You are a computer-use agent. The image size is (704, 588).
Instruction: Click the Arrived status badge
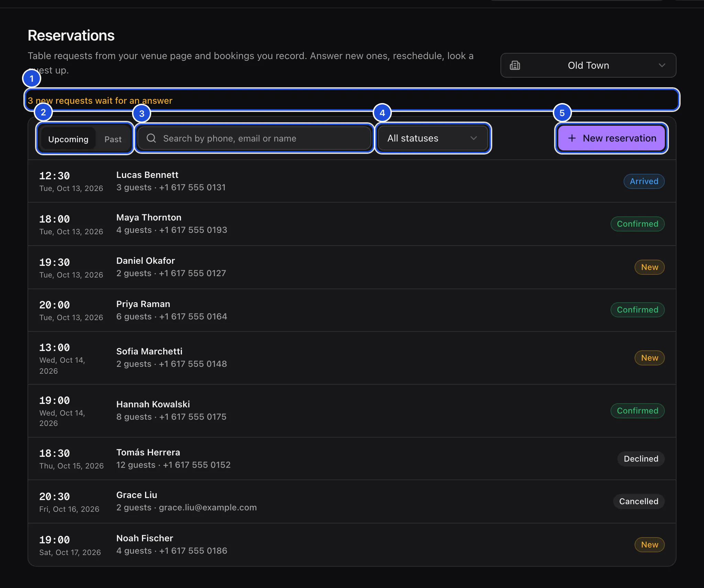point(644,181)
